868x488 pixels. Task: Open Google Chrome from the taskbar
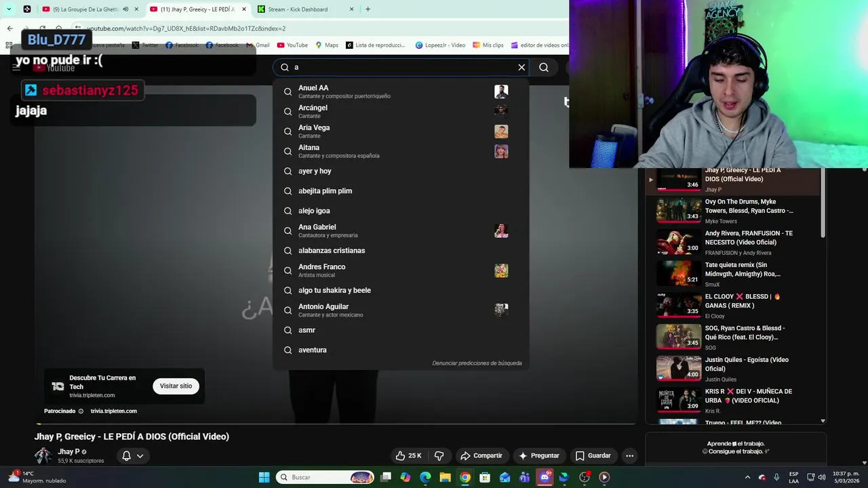465,477
